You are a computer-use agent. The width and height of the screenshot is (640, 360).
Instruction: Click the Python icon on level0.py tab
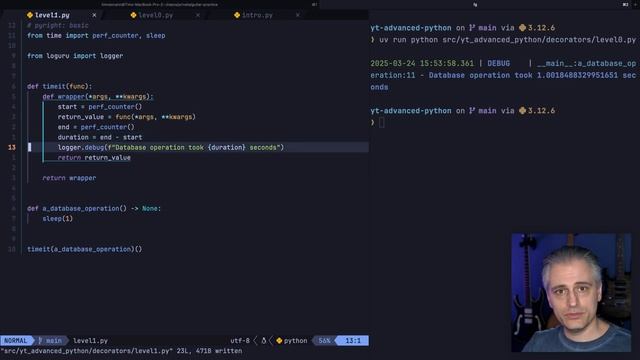pos(133,15)
